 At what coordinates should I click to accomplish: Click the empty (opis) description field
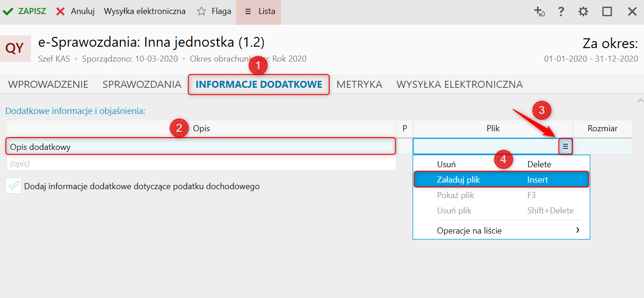click(201, 163)
